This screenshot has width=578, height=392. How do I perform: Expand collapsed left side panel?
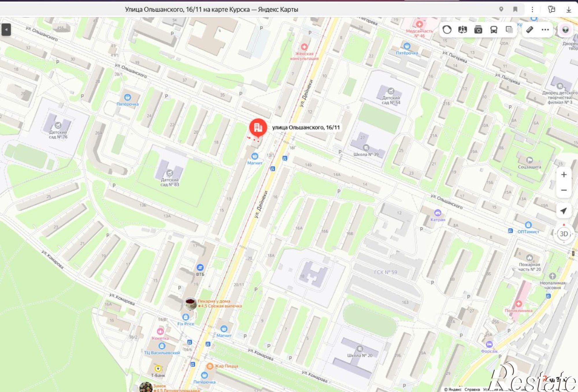point(6,29)
